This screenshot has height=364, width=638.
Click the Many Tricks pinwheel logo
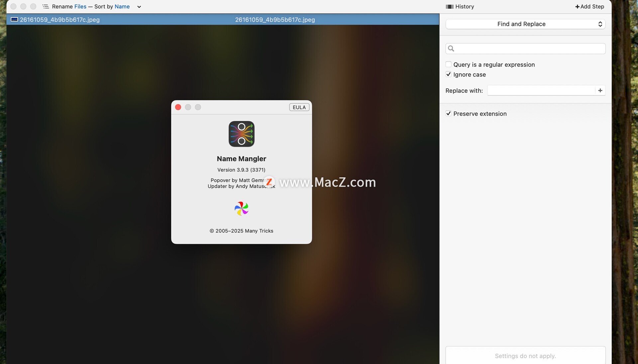[x=242, y=209]
